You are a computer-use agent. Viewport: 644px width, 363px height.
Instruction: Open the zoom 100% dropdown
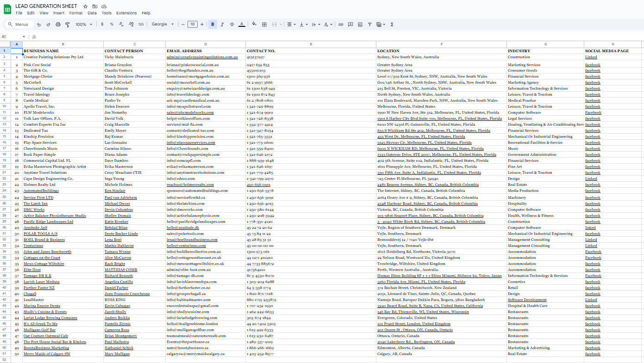(x=84, y=25)
